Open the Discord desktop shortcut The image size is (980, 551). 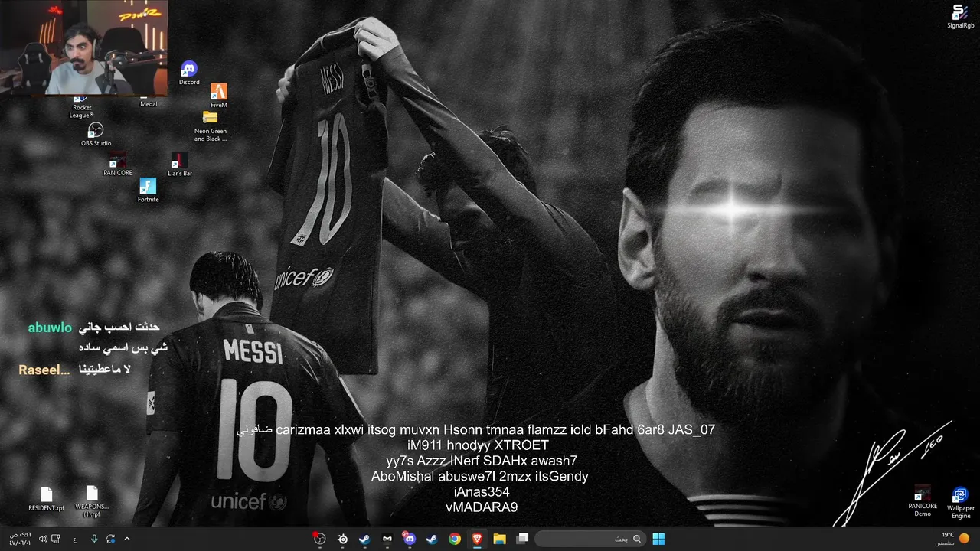tap(189, 73)
